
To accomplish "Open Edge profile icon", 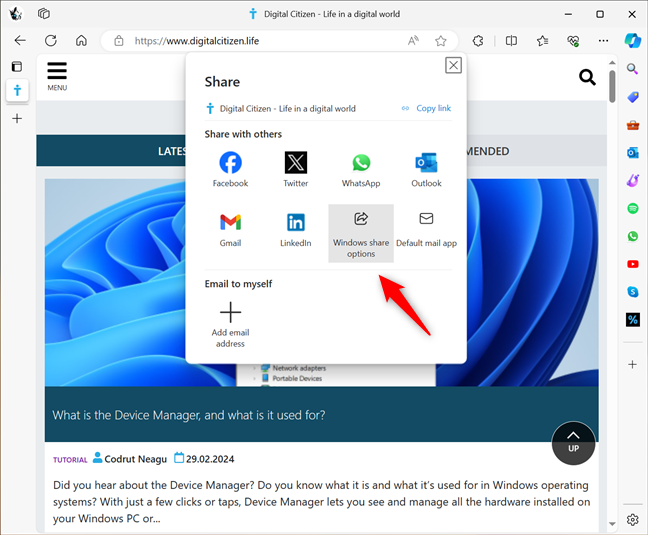I will (16, 14).
